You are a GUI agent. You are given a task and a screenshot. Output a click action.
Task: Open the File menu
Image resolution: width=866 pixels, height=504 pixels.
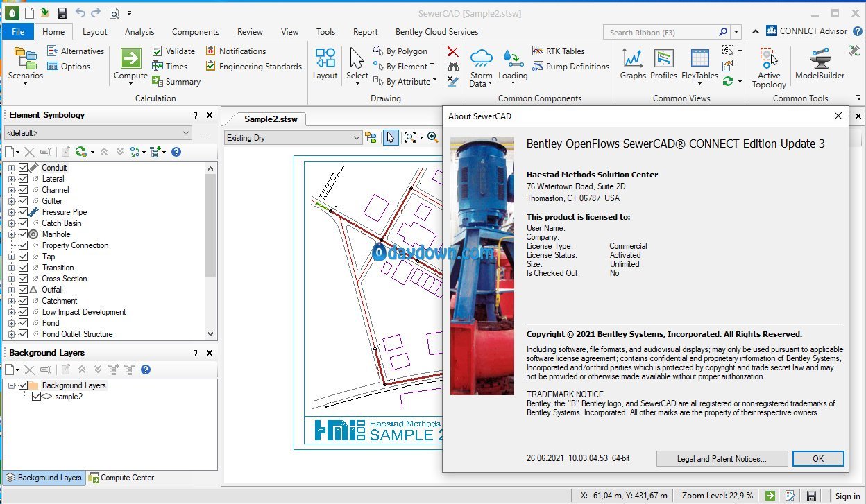point(18,31)
